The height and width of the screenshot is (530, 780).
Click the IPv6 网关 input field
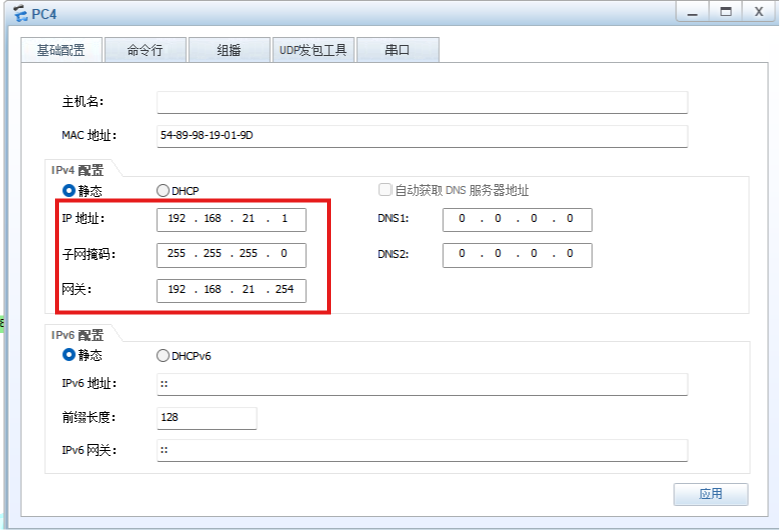tap(422, 450)
